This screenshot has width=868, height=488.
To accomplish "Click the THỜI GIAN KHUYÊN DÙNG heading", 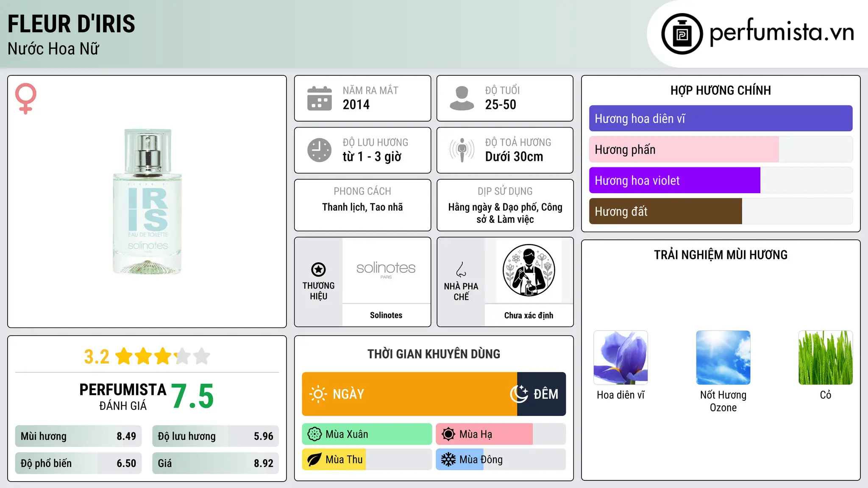I will click(x=434, y=354).
